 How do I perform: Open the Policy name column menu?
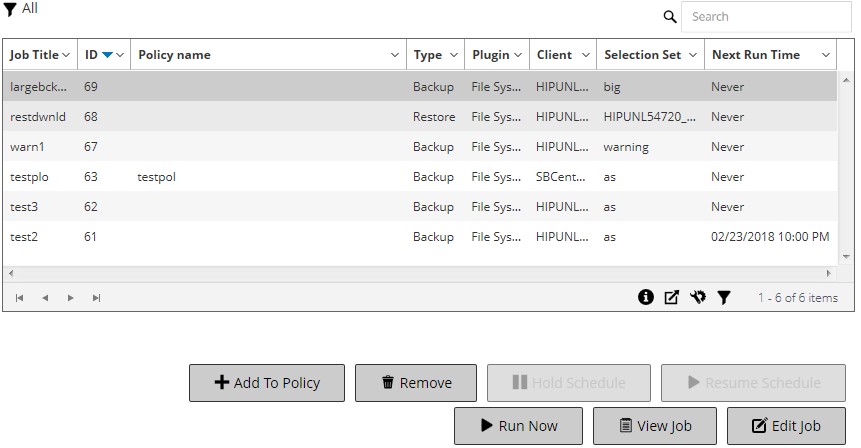(395, 55)
